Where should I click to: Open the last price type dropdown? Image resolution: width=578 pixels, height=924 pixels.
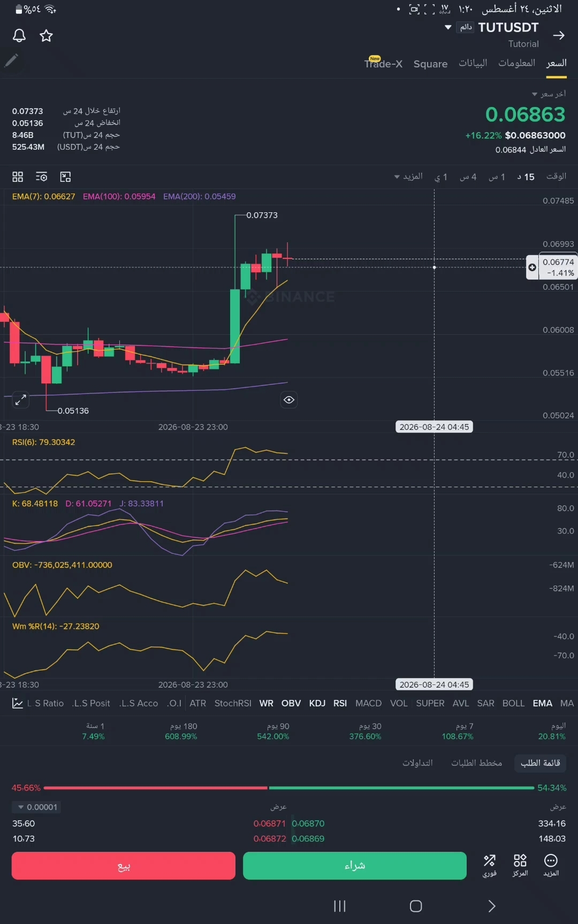(549, 94)
